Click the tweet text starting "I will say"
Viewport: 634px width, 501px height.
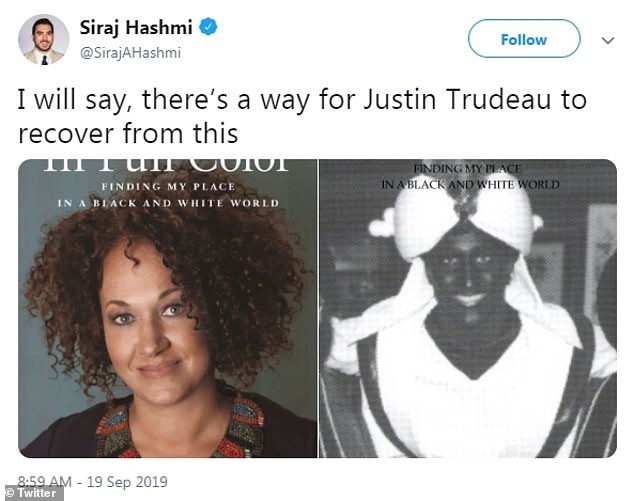pyautogui.click(x=302, y=116)
